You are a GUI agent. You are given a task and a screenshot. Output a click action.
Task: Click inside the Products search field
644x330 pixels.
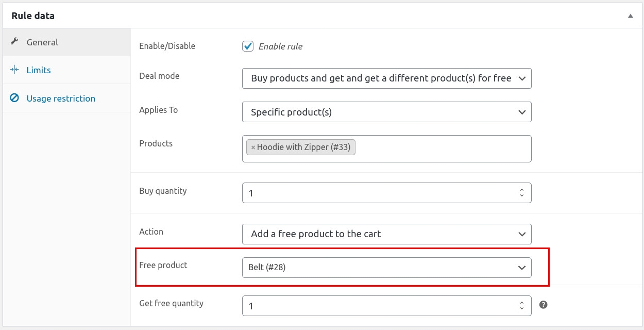(438, 148)
